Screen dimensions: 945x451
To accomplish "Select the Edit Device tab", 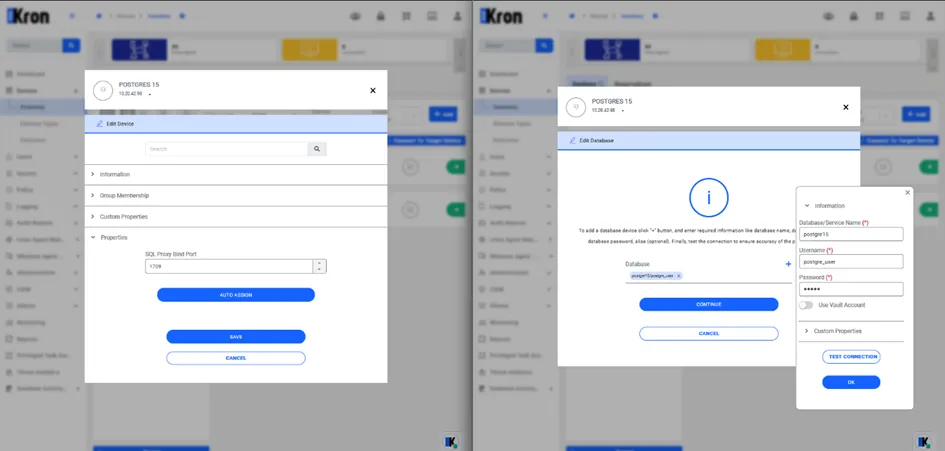I will tap(236, 124).
